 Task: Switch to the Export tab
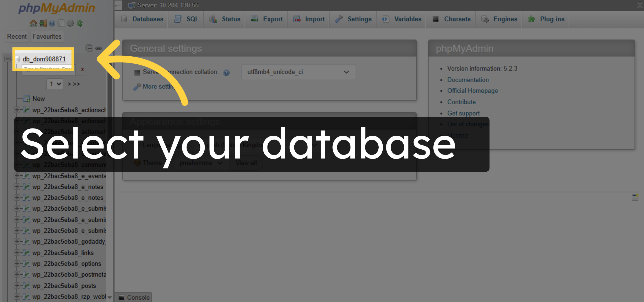266,19
